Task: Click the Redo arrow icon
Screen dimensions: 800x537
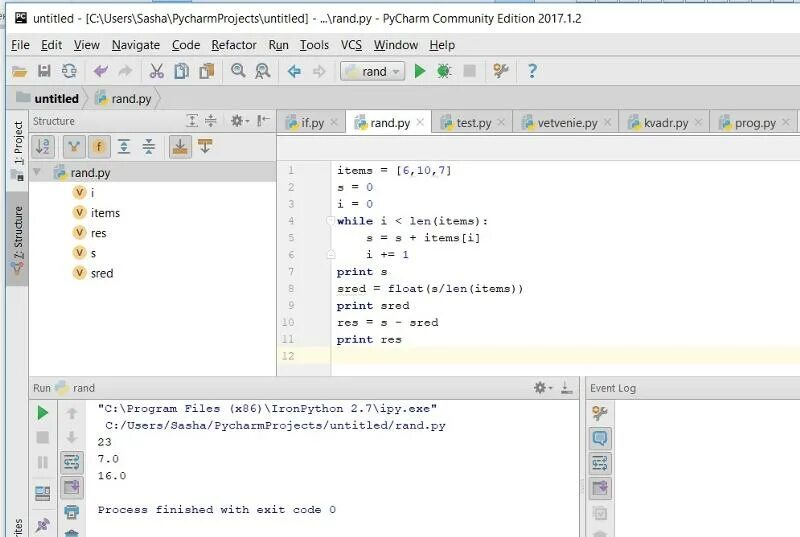Action: click(125, 71)
